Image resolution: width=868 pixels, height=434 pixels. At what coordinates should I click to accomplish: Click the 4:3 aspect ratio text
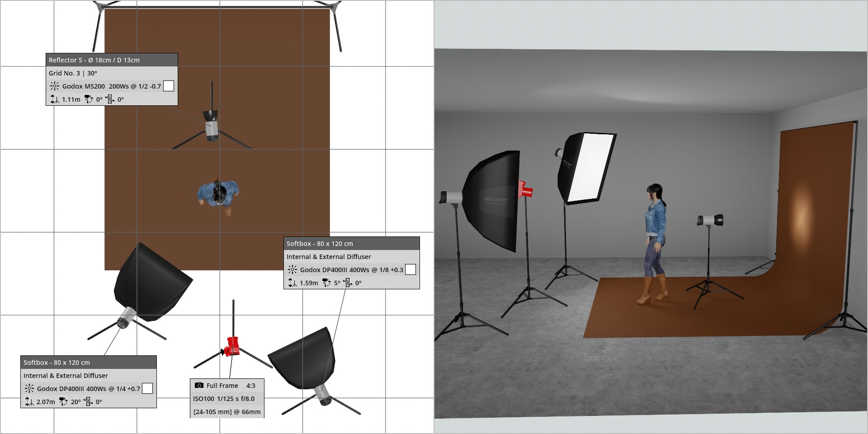click(x=251, y=386)
